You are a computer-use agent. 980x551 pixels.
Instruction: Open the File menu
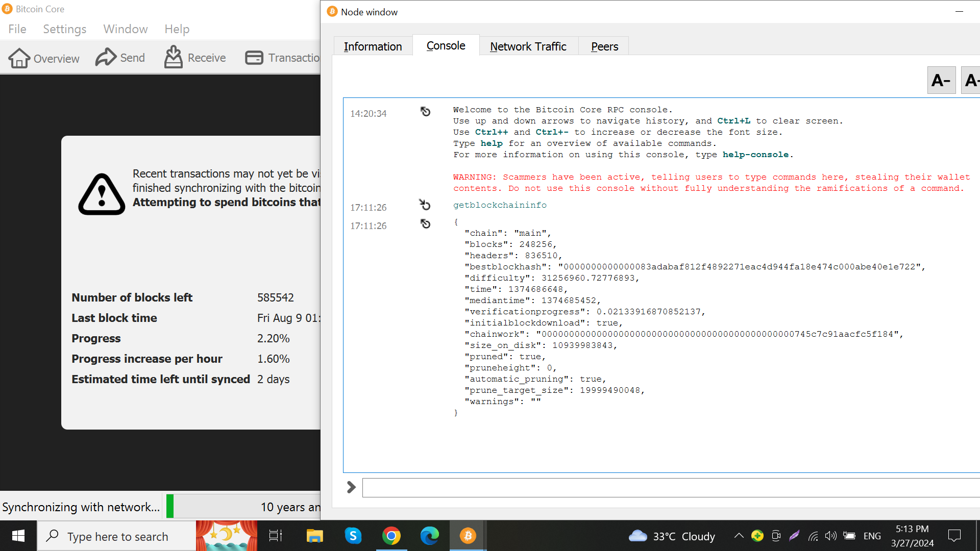pos(17,29)
